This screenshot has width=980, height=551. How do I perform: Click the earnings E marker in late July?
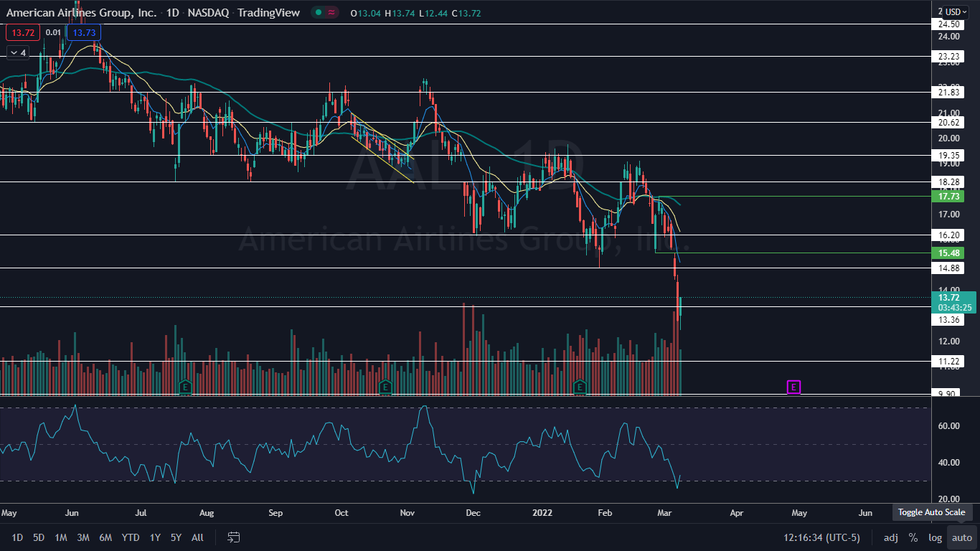[185, 387]
